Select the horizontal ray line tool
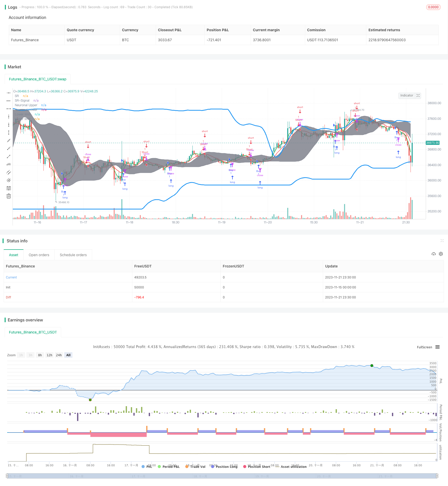The width and height of the screenshot is (448, 486). [9, 101]
